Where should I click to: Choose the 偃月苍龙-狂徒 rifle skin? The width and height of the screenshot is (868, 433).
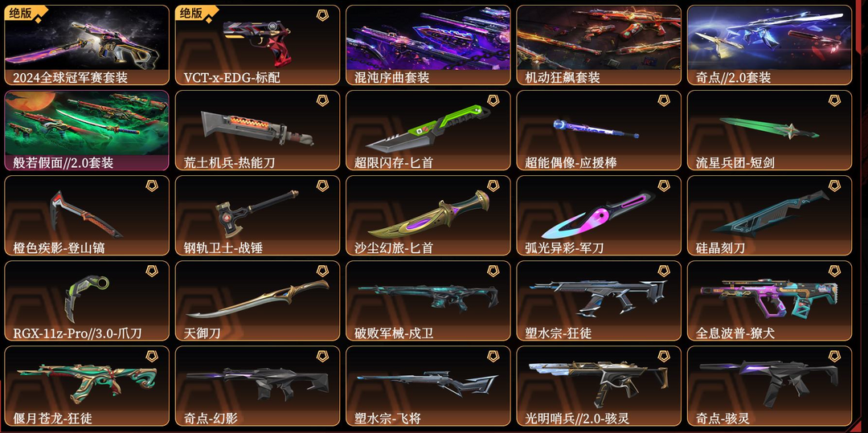[x=86, y=386]
